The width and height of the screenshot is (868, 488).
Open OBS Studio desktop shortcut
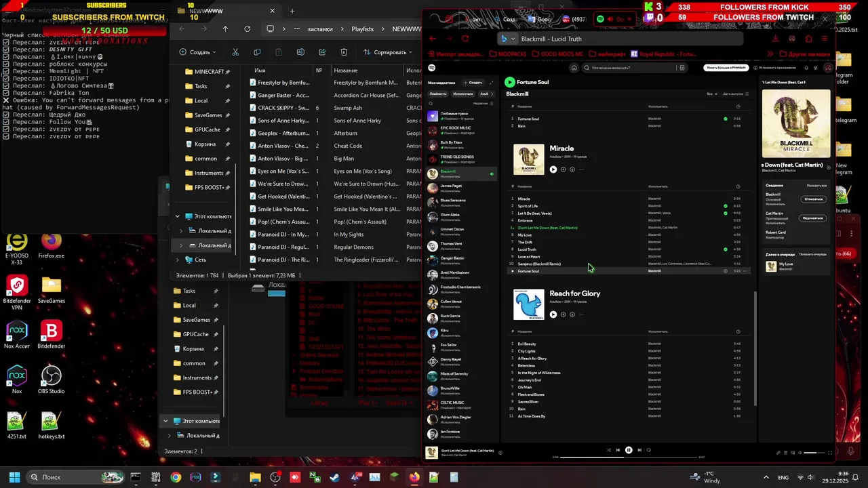(52, 380)
